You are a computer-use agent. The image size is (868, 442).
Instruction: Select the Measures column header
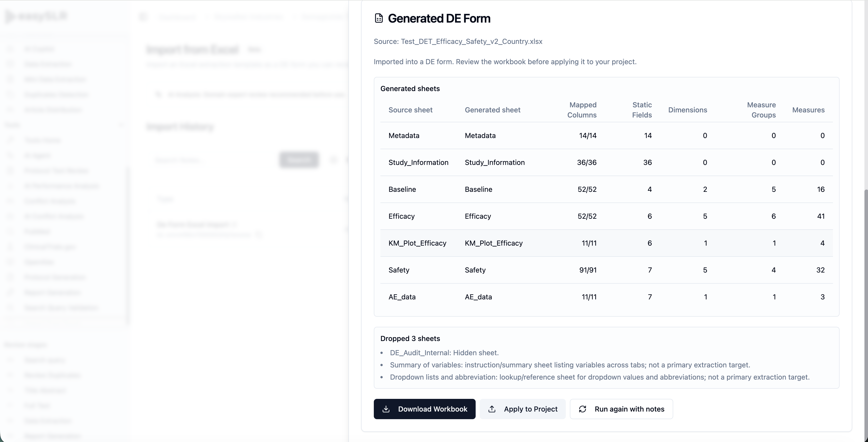[x=808, y=110]
